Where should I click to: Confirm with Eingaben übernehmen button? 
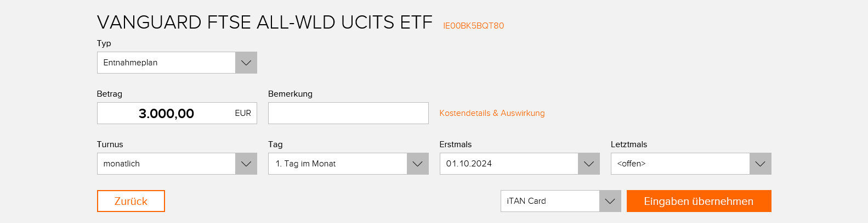pyautogui.click(x=699, y=201)
